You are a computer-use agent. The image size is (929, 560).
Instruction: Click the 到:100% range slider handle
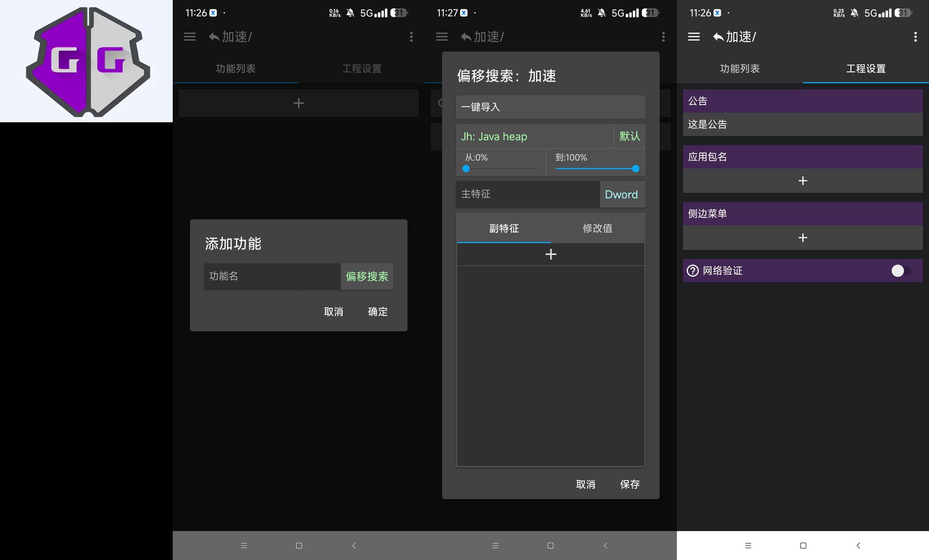pos(635,168)
